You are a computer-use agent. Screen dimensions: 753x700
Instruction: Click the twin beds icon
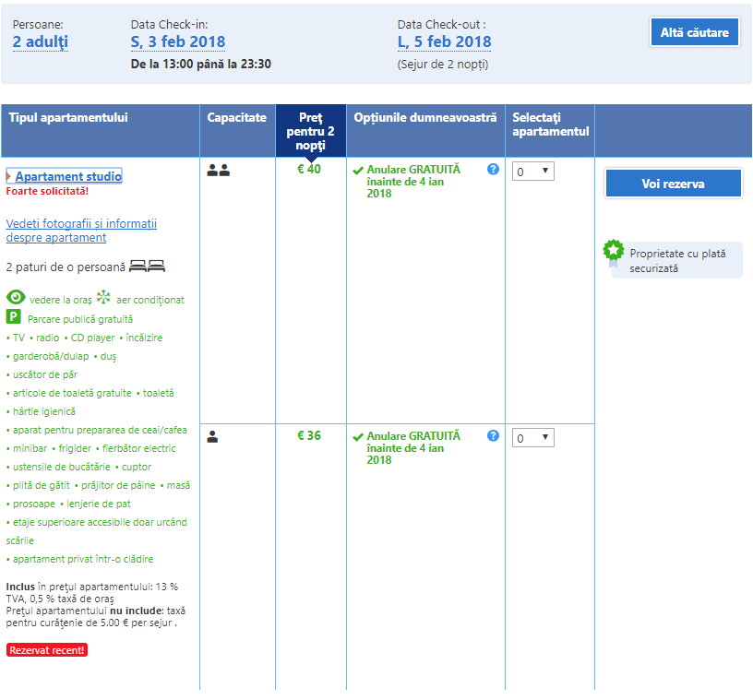[x=147, y=267]
